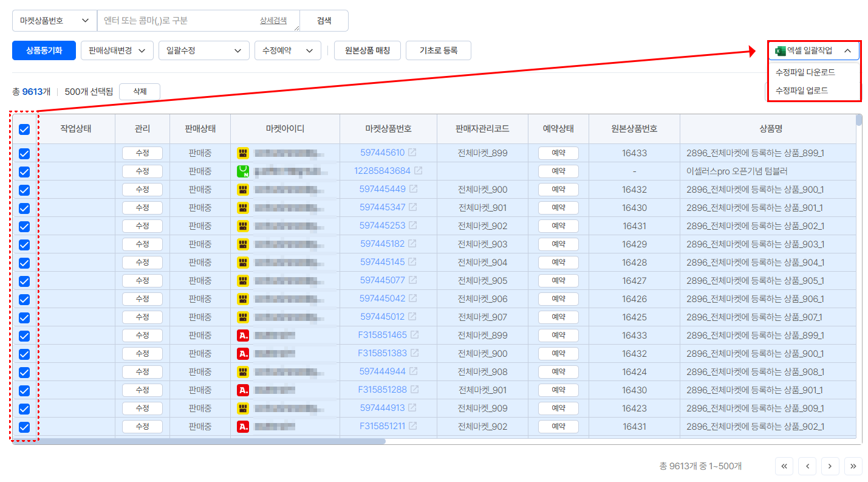This screenshot has width=868, height=482.
Task: Click the external link icon next to 597445449
Action: pos(413,189)
